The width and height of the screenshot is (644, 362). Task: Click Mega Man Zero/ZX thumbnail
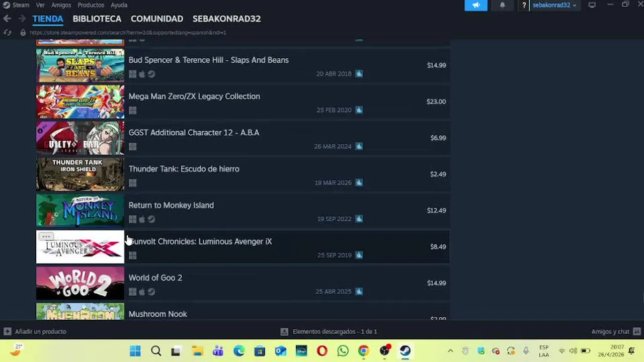tap(80, 102)
